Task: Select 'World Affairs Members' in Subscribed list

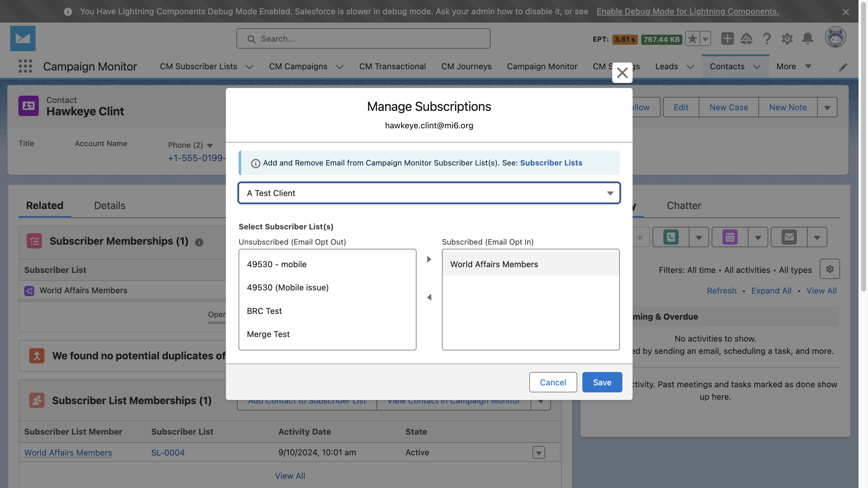Action: [530, 264]
